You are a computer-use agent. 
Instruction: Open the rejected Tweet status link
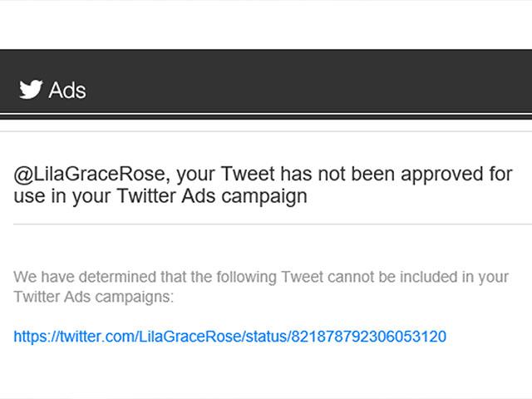pyautogui.click(x=229, y=337)
